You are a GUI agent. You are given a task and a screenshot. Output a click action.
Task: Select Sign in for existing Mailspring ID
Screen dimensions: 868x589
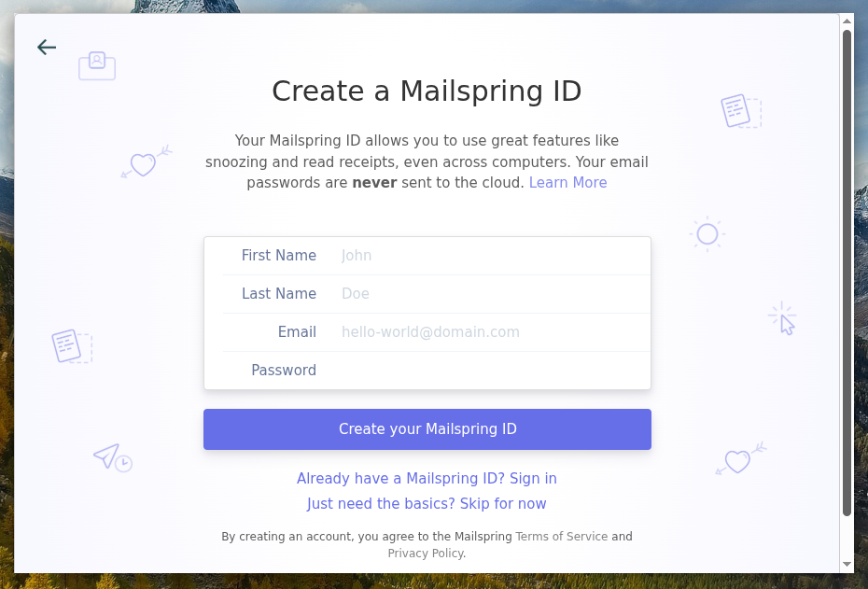(427, 478)
